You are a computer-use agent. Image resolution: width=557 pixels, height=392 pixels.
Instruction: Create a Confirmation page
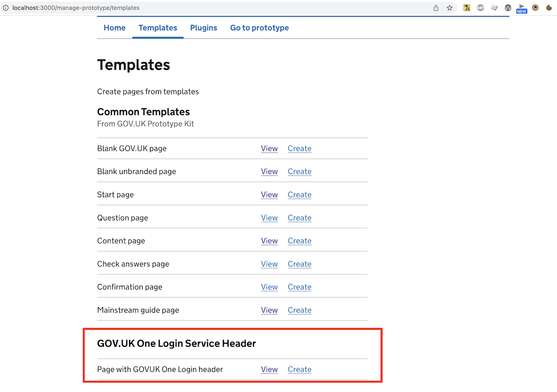coord(299,287)
